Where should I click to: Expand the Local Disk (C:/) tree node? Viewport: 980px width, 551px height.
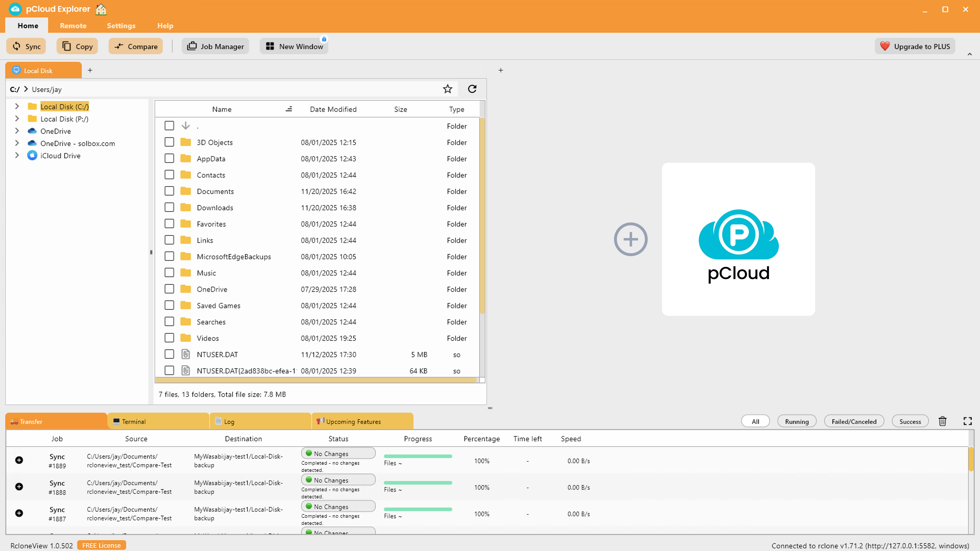pos(17,106)
